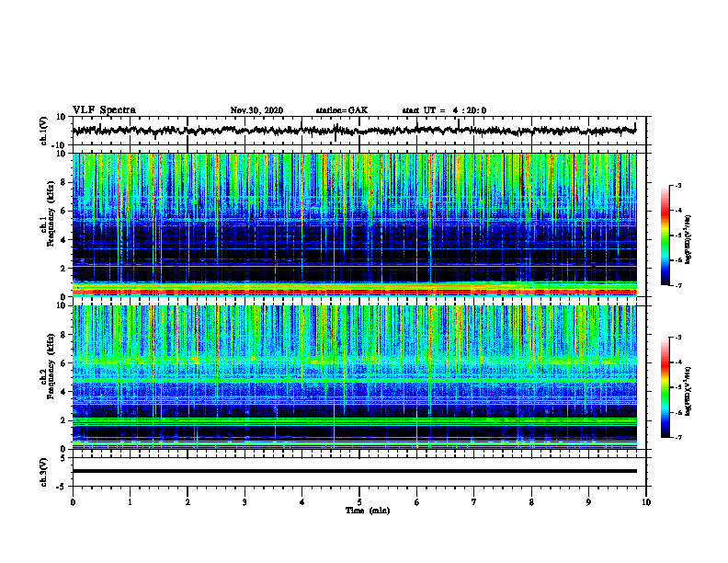Image resolution: width=728 pixels, height=563 pixels.
Task: Click the date text "Nov.30, 2020"
Action: tap(256, 110)
